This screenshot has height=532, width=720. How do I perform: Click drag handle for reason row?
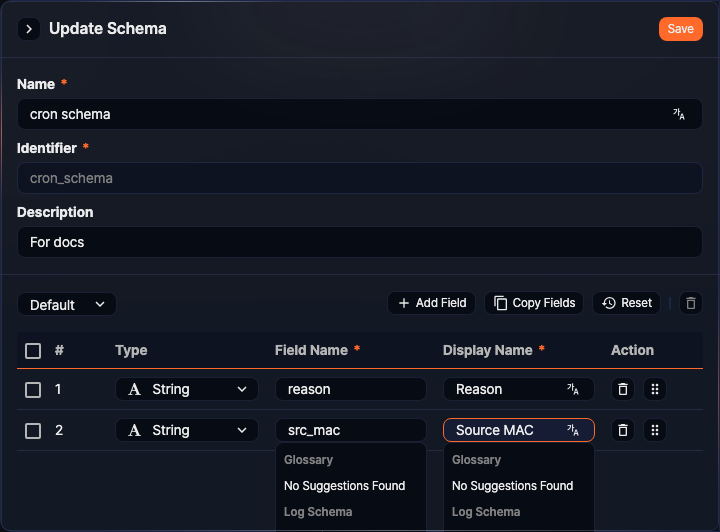pyautogui.click(x=655, y=389)
